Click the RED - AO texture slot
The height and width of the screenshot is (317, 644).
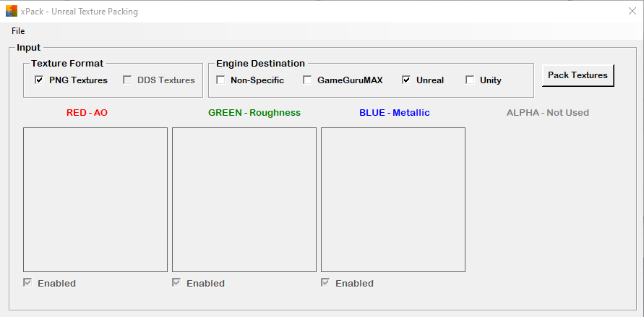95,200
